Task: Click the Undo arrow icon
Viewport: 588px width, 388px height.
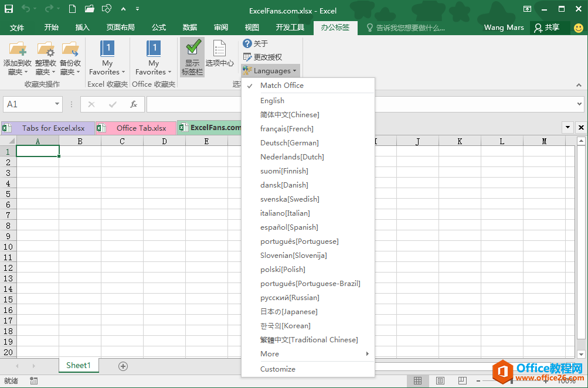Action: pyautogui.click(x=25, y=9)
